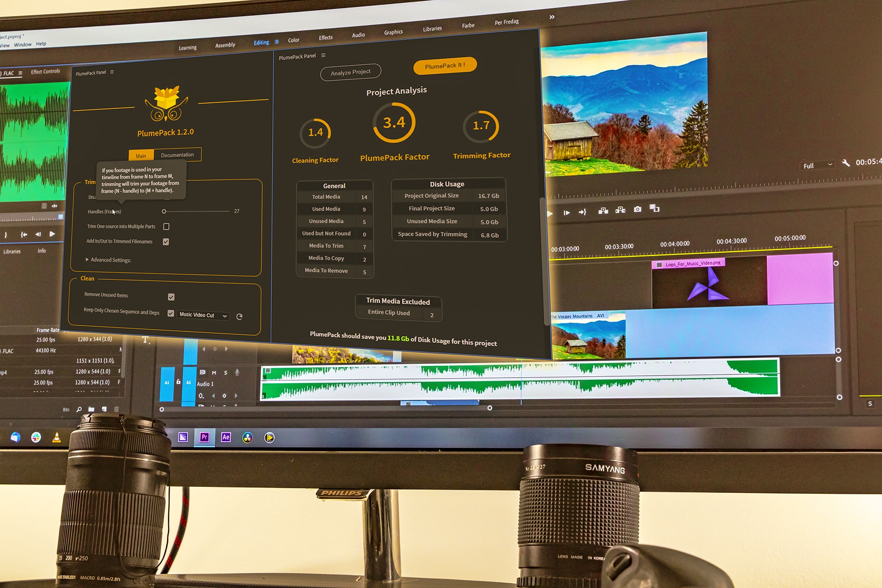Toggle the track lock on Audio 1
Image resolution: width=882 pixels, height=588 pixels.
click(178, 382)
